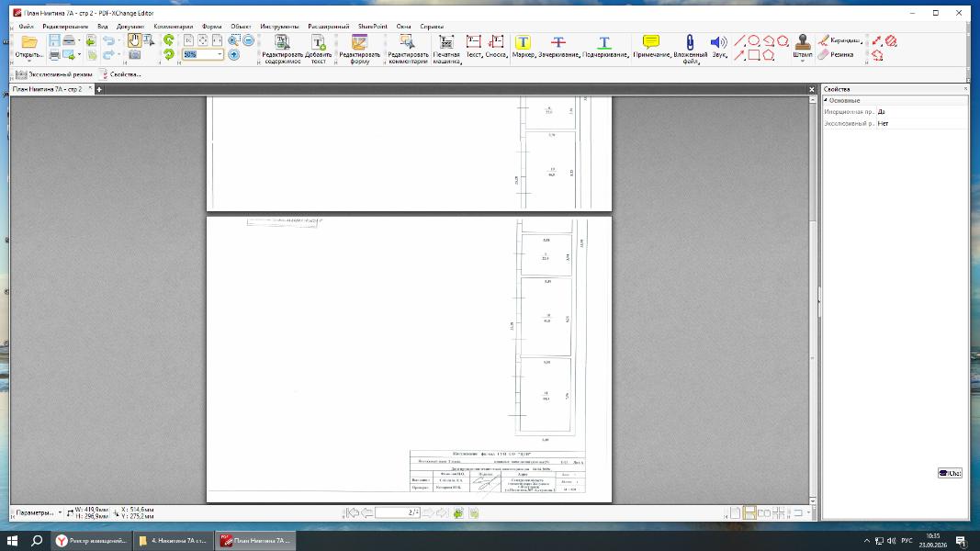Image resolution: width=980 pixels, height=551 pixels.
Task: Click the notification center icon in tray
Action: (x=961, y=541)
